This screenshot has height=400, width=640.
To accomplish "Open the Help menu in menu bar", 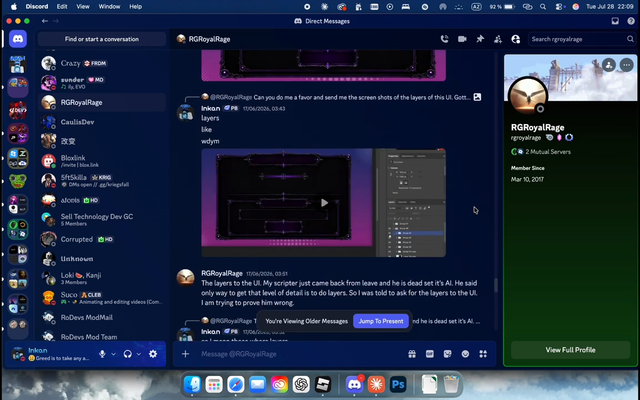I will [136, 7].
